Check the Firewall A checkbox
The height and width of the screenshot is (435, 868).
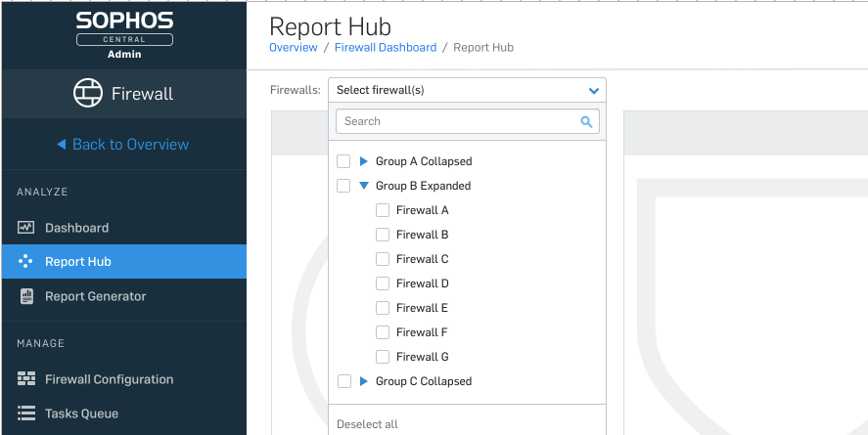pyautogui.click(x=383, y=210)
